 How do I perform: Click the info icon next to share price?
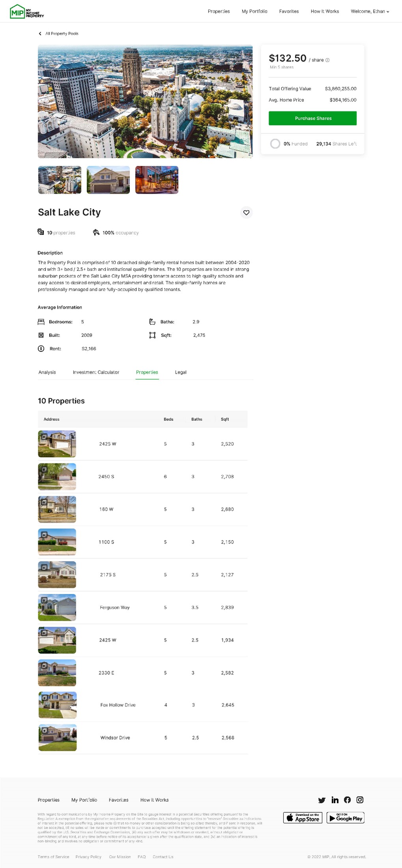tap(327, 60)
